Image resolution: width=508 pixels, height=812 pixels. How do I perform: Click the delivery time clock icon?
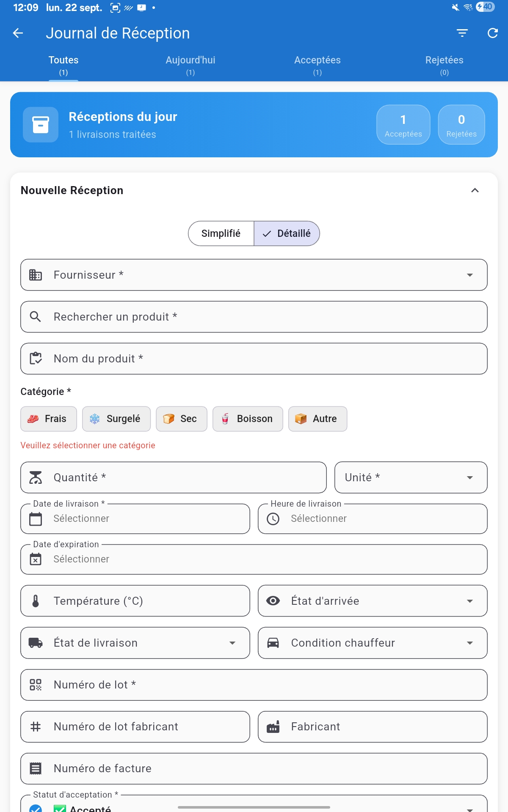coord(273,519)
